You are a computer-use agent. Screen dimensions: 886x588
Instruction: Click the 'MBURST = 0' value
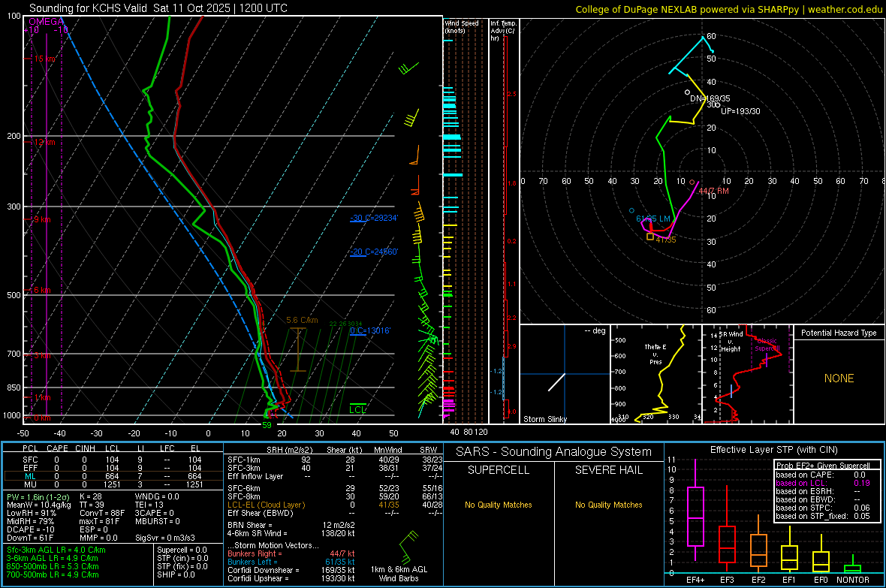tap(157, 521)
